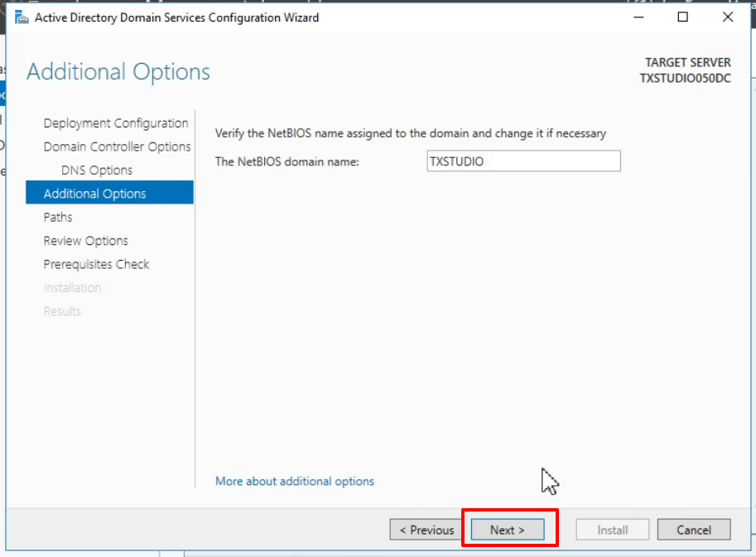Click the Next button
This screenshot has height=557, width=756.
(x=508, y=530)
